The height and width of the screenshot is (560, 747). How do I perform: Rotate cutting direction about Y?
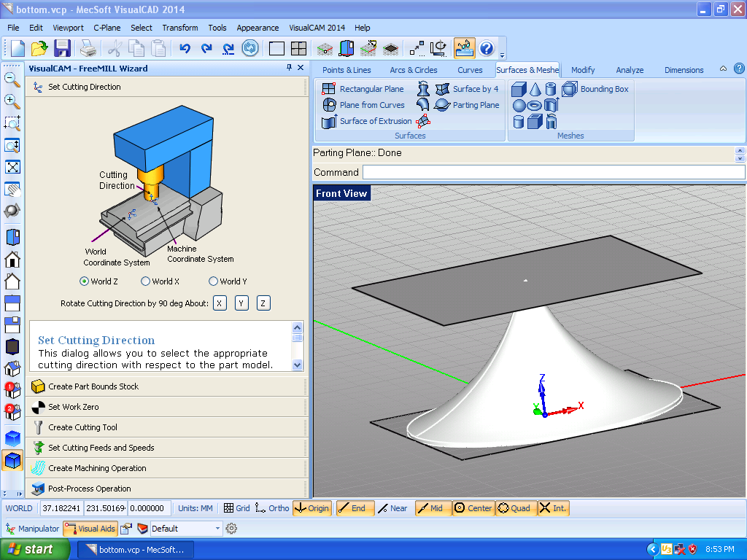[x=241, y=303]
